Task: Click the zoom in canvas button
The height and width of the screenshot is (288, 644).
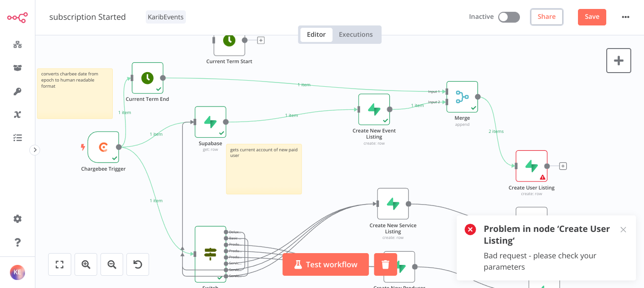Action: click(x=86, y=264)
